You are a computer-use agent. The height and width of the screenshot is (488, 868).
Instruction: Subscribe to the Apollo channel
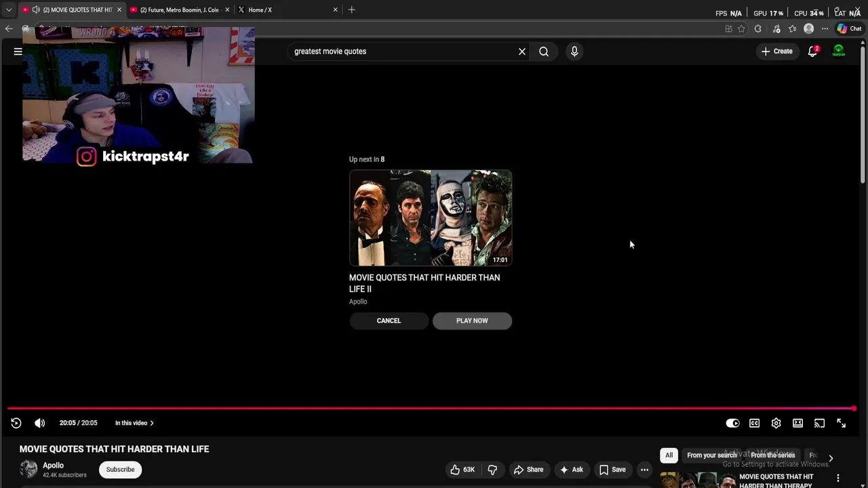click(120, 469)
